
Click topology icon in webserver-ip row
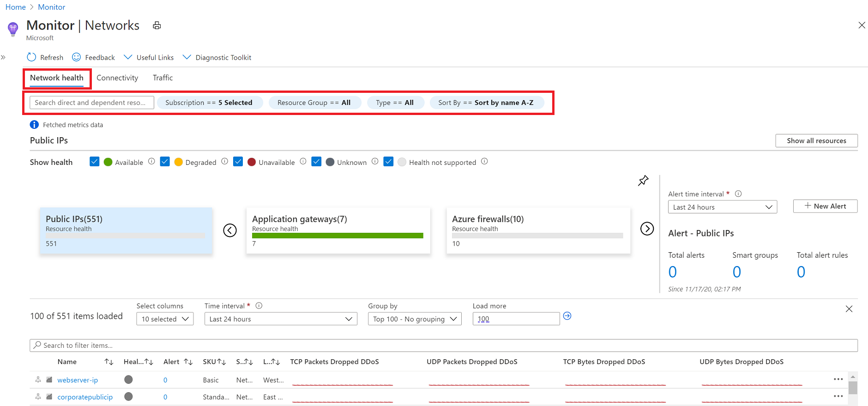coord(38,380)
